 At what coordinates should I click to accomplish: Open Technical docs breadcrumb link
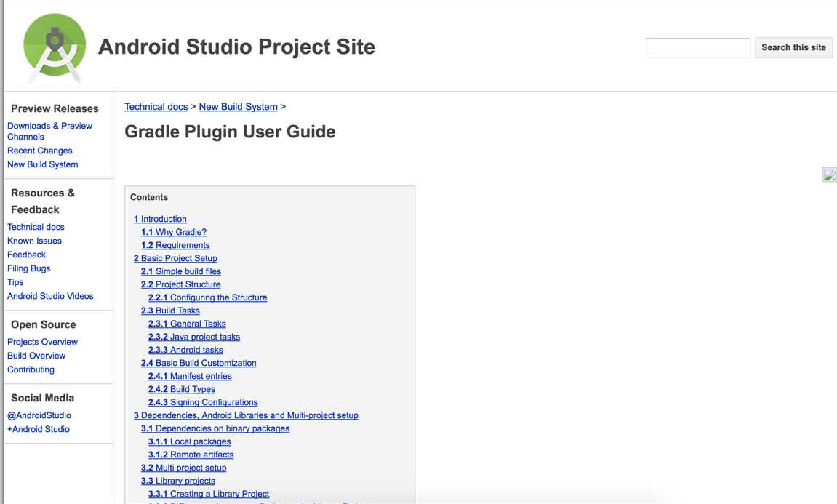pyautogui.click(x=156, y=107)
